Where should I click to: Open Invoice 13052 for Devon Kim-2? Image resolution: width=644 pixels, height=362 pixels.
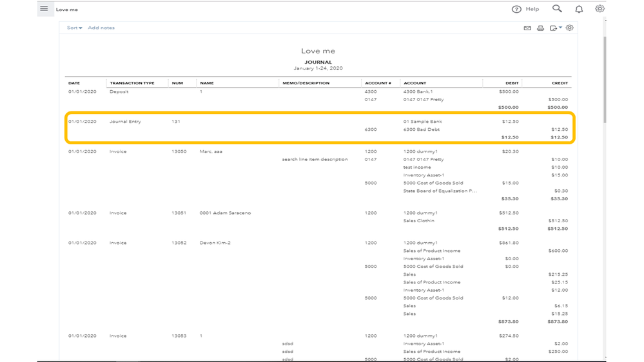click(x=118, y=243)
